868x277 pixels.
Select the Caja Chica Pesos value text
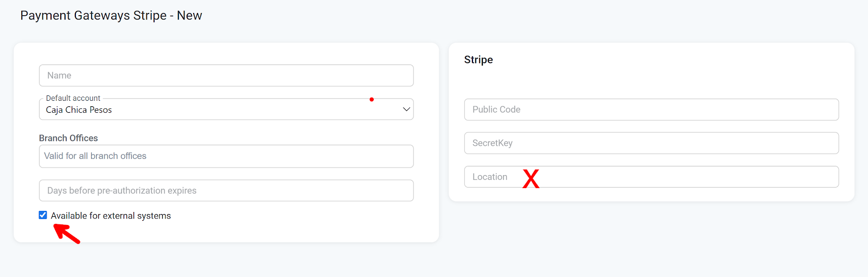79,110
